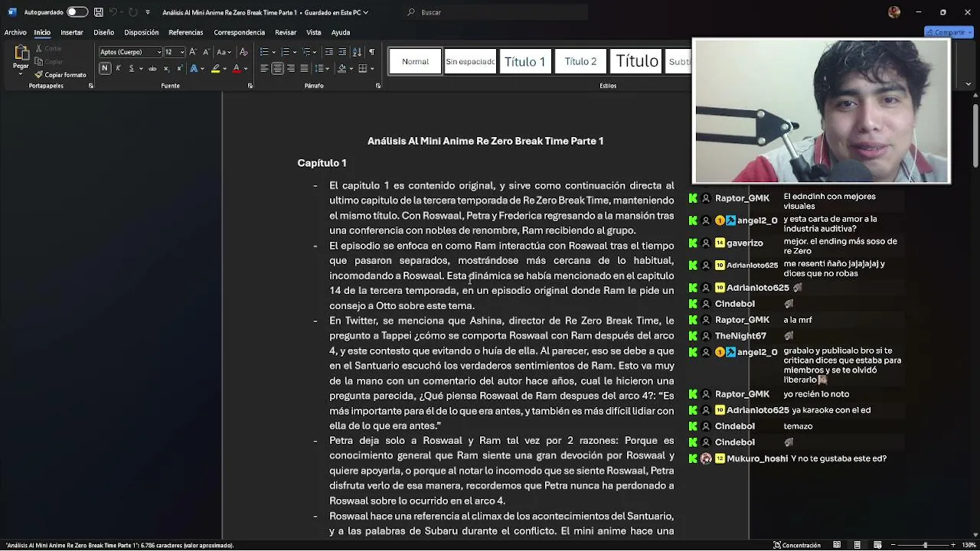Click the red font color button
The width and height of the screenshot is (980, 551).
tap(236, 69)
